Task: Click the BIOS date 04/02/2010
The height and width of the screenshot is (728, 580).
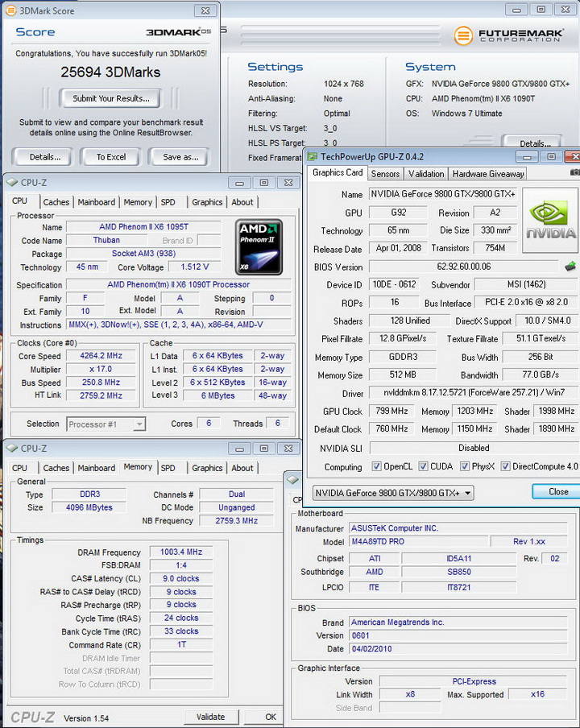Action: click(x=458, y=648)
